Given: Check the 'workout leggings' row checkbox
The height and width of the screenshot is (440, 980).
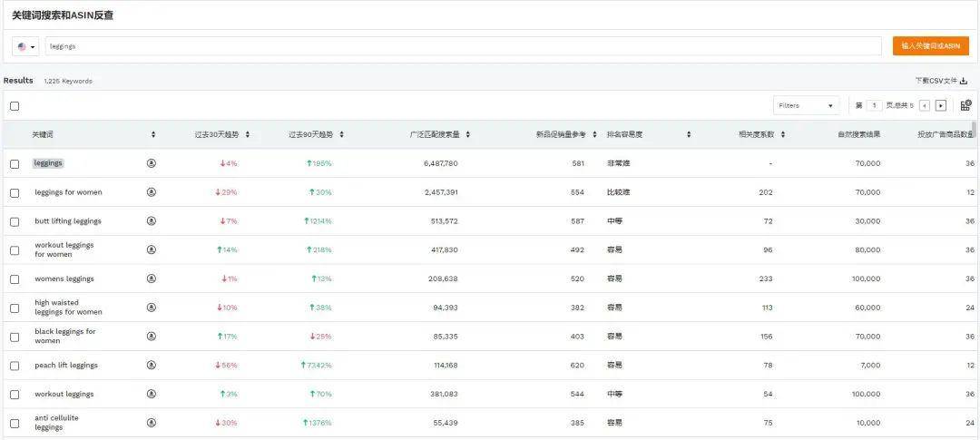Looking at the screenshot, I should [x=15, y=395].
